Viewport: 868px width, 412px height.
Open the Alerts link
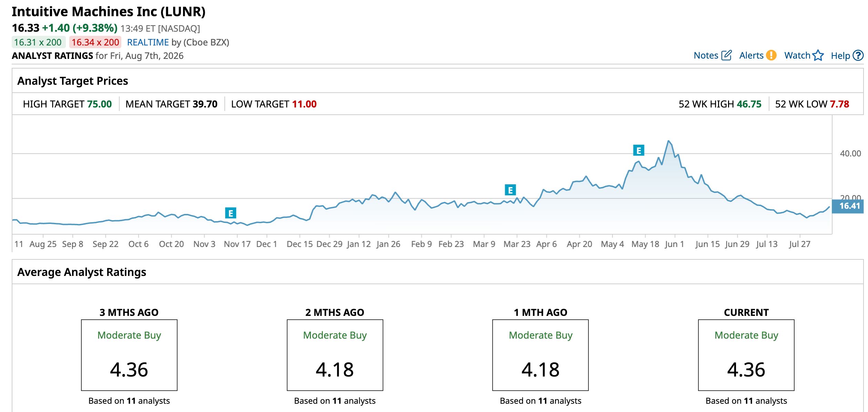coord(751,55)
